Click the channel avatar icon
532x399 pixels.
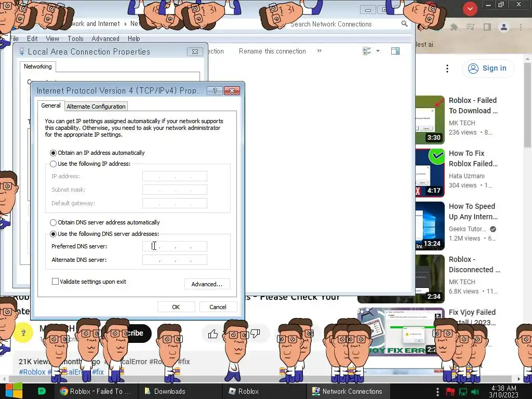point(23,333)
